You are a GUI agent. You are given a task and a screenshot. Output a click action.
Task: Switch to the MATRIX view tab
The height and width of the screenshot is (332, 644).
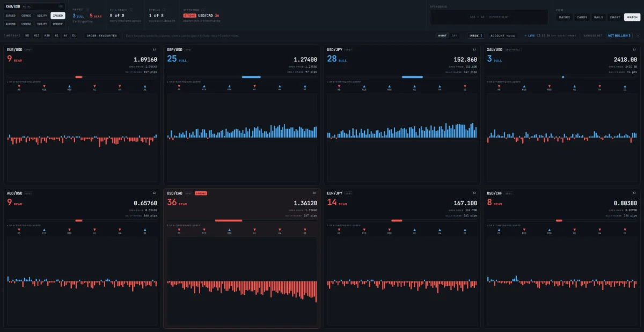pos(565,17)
